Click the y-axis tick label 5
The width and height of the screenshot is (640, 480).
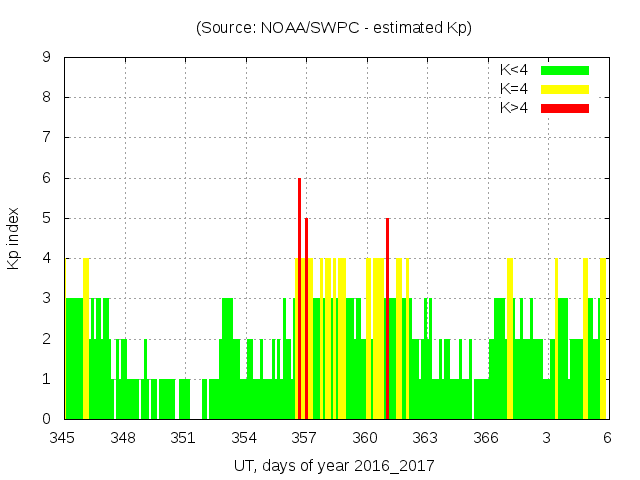[x=46, y=218]
